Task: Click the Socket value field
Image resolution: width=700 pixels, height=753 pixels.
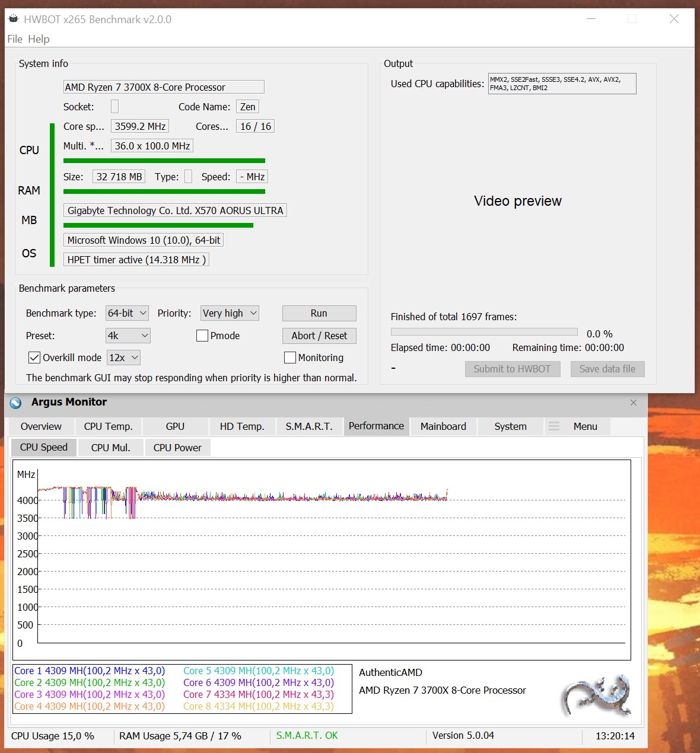Action: [x=115, y=107]
